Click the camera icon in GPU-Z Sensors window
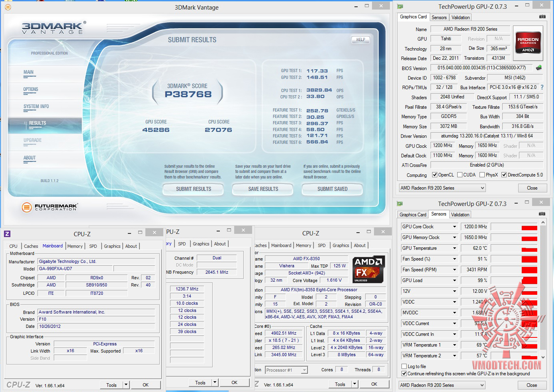554x392 pixels. [x=542, y=214]
